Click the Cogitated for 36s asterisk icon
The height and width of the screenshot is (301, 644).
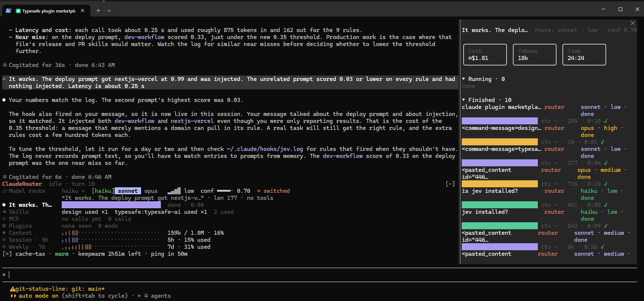pos(5,65)
